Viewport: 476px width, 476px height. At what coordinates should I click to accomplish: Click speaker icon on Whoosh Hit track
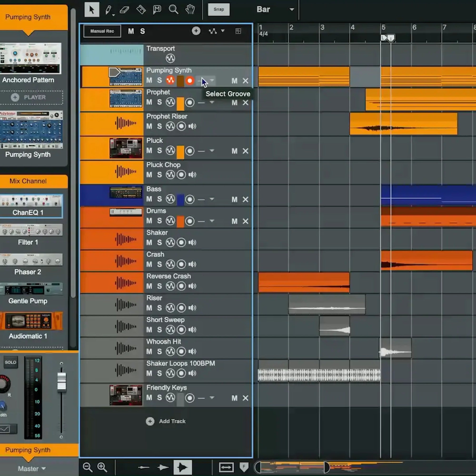(192, 351)
